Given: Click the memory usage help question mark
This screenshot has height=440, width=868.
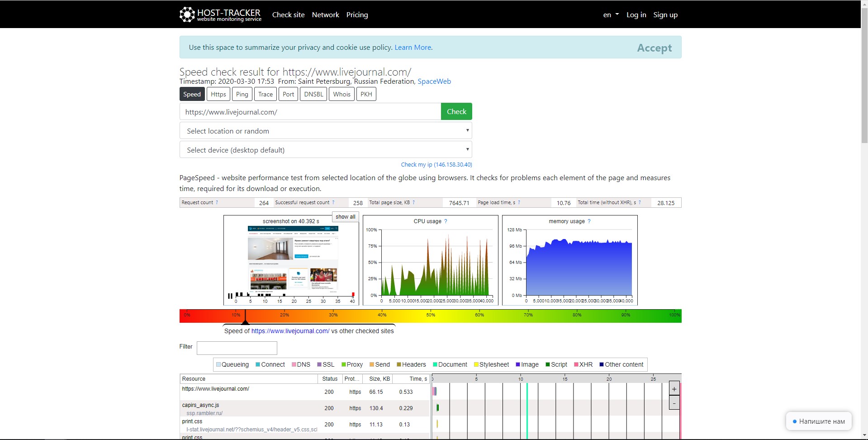Looking at the screenshot, I should click(589, 221).
